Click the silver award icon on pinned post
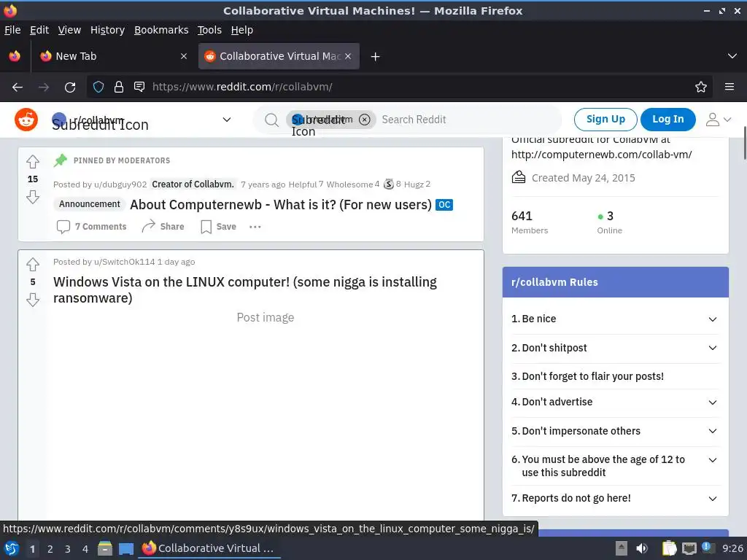 [x=389, y=184]
